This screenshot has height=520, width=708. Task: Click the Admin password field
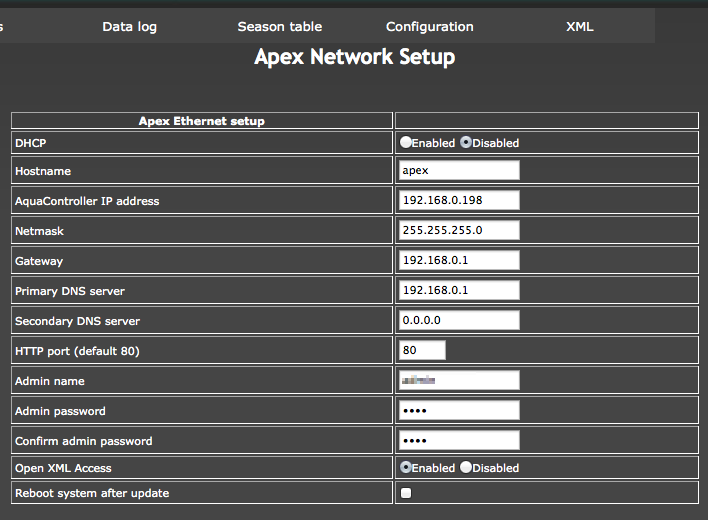[x=459, y=410]
